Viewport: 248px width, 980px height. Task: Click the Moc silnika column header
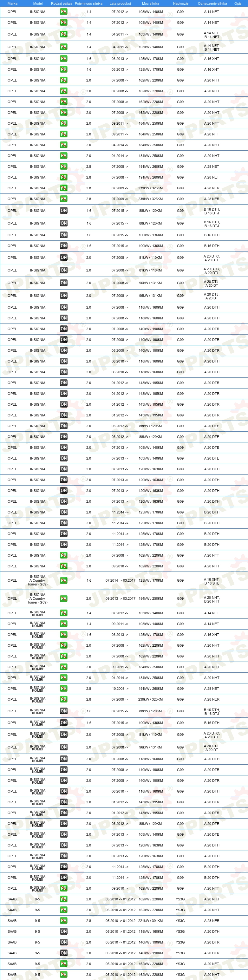151,3
